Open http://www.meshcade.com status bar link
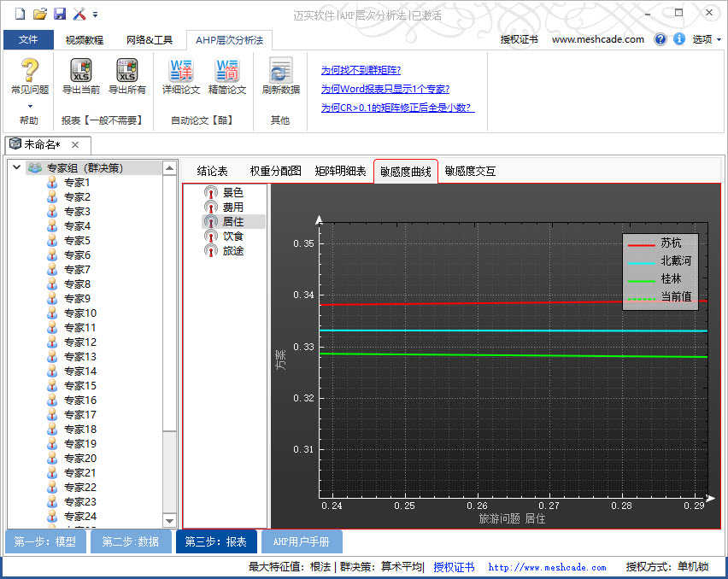728x579 pixels. pos(547,567)
